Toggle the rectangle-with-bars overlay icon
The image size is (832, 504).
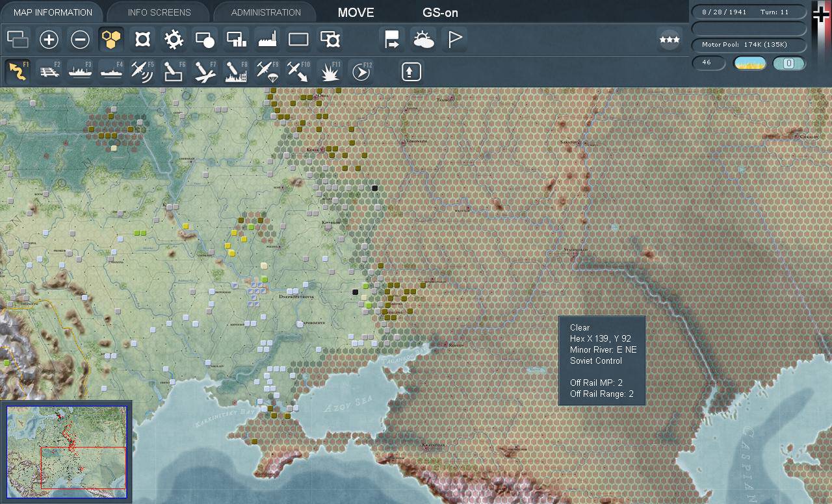[236, 40]
